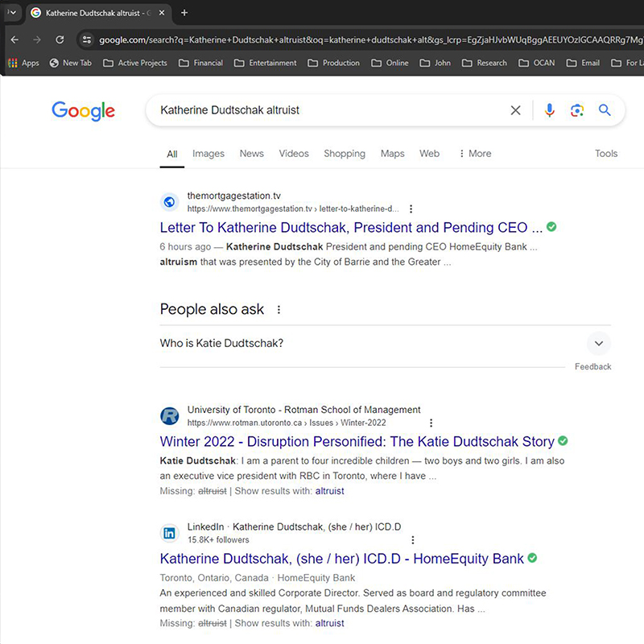Click the Rotman School R favicon
The height and width of the screenshot is (644, 644).
169,416
